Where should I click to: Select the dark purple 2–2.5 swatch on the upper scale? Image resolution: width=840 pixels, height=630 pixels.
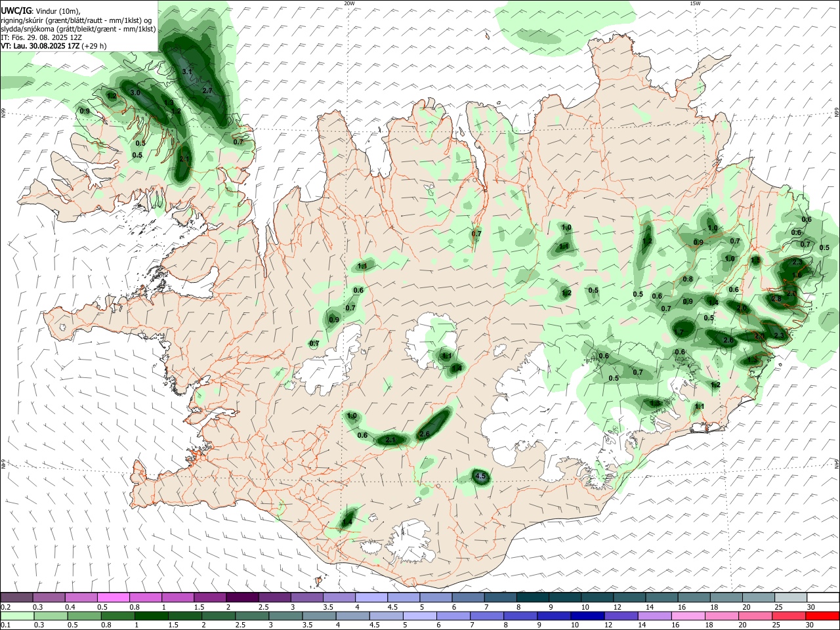pos(242,597)
